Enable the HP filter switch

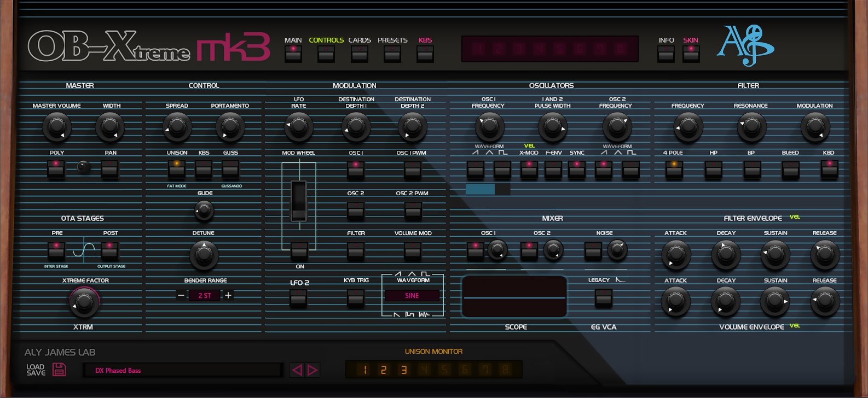(713, 169)
